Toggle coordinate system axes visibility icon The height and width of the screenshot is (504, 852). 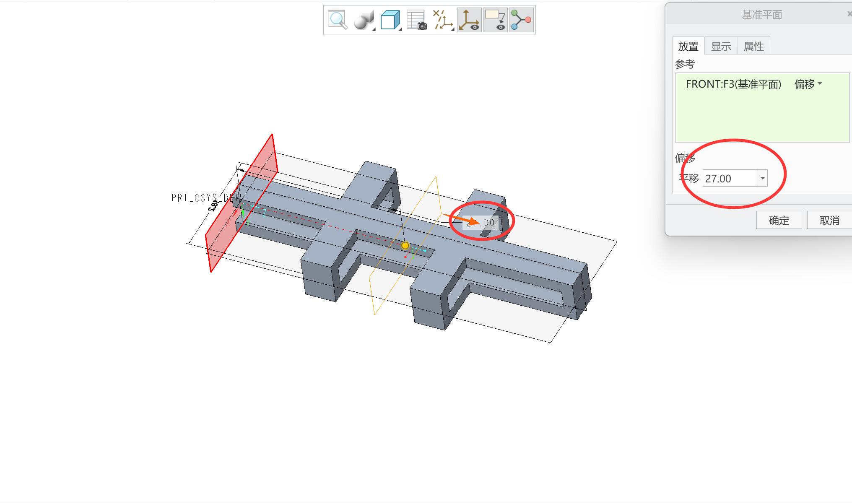(469, 20)
